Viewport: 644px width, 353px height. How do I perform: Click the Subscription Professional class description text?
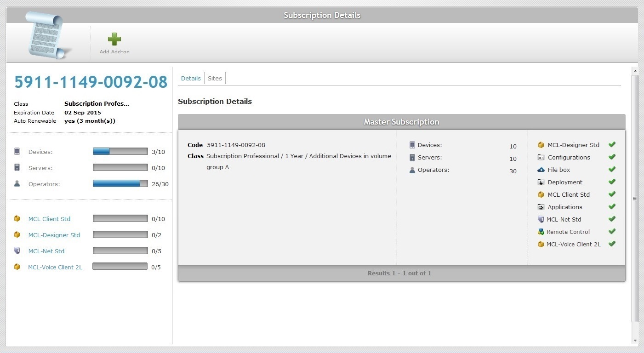(299, 162)
